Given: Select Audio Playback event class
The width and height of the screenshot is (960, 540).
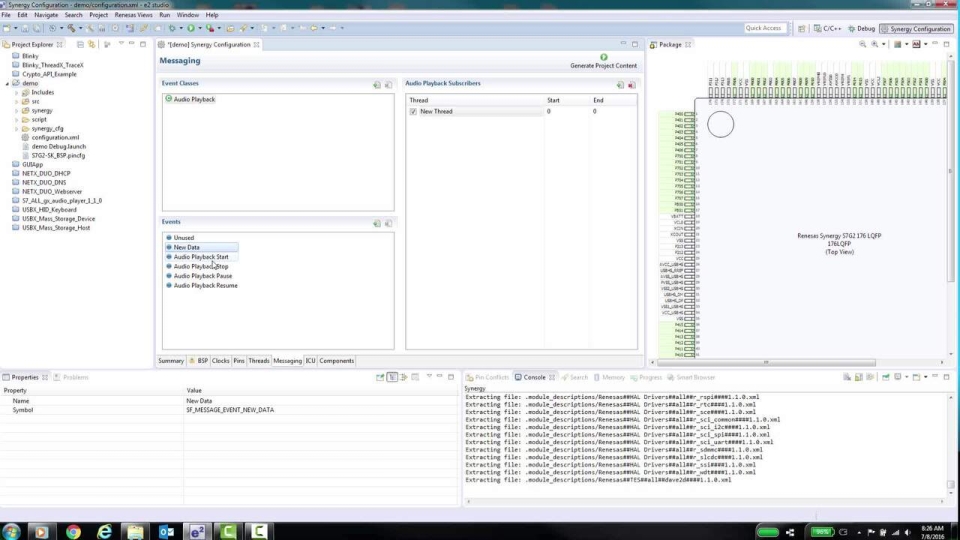Looking at the screenshot, I should pos(190,99).
